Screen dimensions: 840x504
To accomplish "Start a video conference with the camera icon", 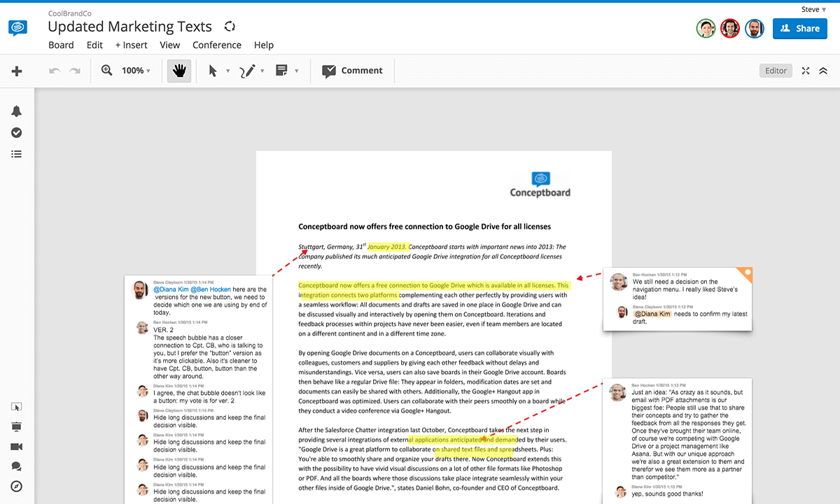I will coord(17,447).
